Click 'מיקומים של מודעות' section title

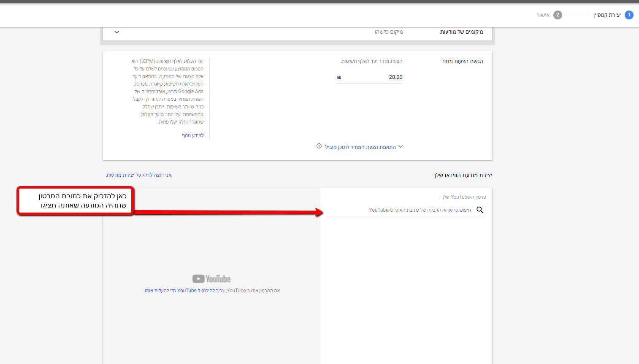point(462,32)
